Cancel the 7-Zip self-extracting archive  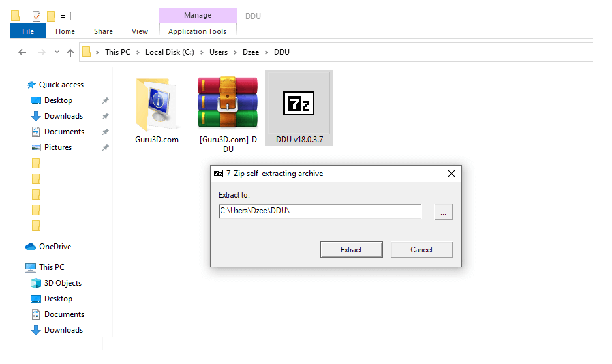[421, 250]
